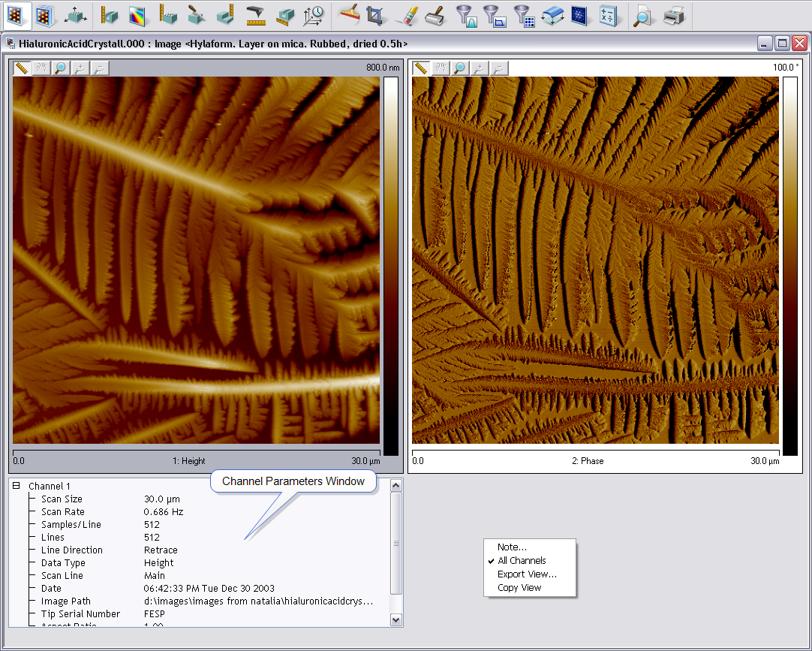Click the Height image color scale bar
This screenshot has width=812, height=651.
pos(390,266)
